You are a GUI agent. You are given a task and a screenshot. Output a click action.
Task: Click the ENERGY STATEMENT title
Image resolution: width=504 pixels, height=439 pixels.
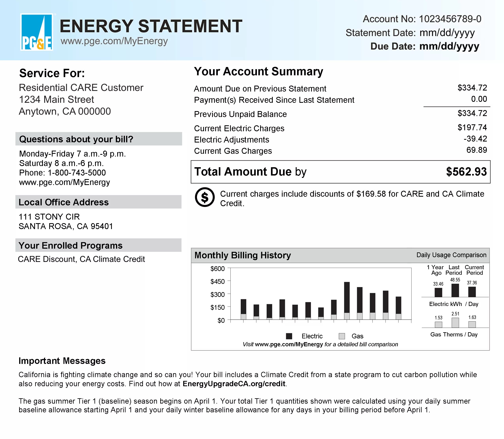point(151,26)
